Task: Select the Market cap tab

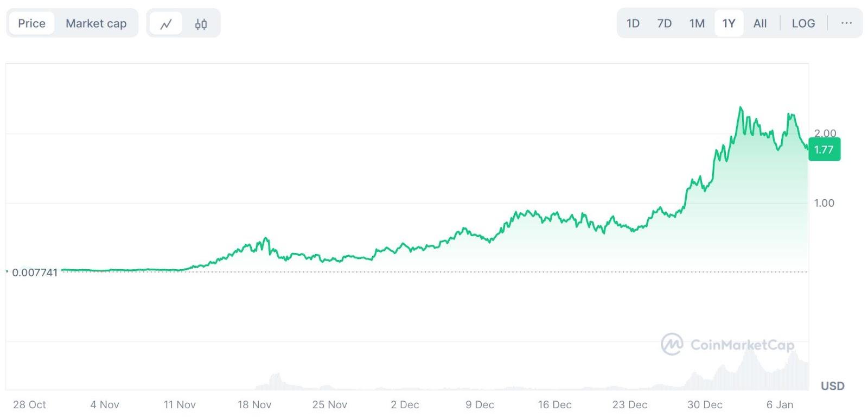Action: pos(96,23)
